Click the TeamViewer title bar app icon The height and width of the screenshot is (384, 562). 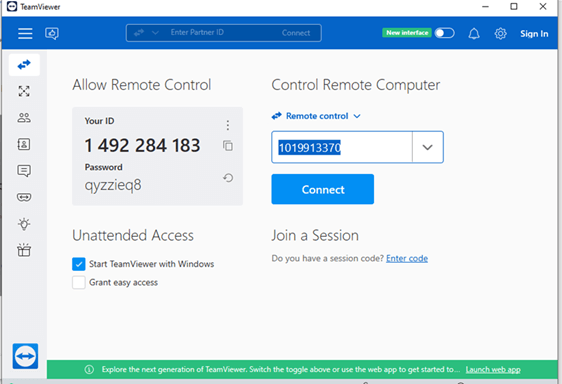click(x=12, y=6)
